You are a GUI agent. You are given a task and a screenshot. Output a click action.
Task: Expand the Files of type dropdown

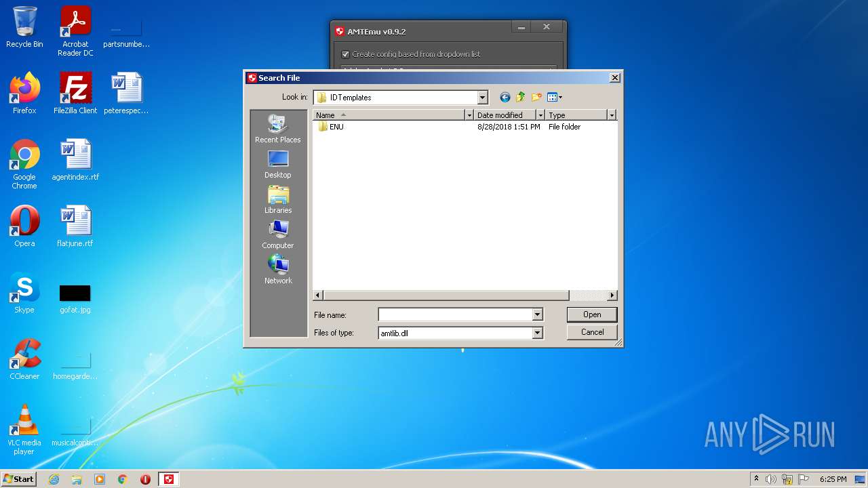(x=537, y=333)
